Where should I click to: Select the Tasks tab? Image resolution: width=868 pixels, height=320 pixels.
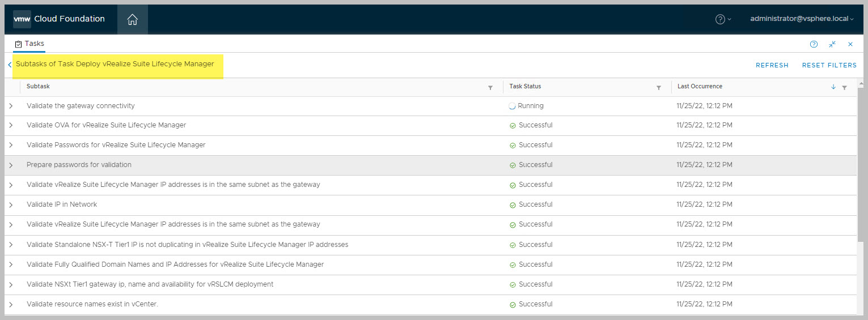pyautogui.click(x=29, y=44)
